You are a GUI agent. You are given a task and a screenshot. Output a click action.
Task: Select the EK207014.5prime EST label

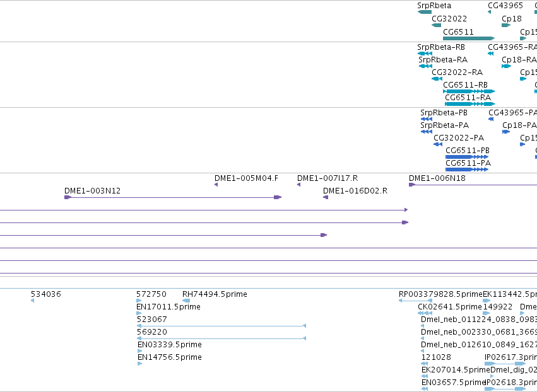[456, 370]
